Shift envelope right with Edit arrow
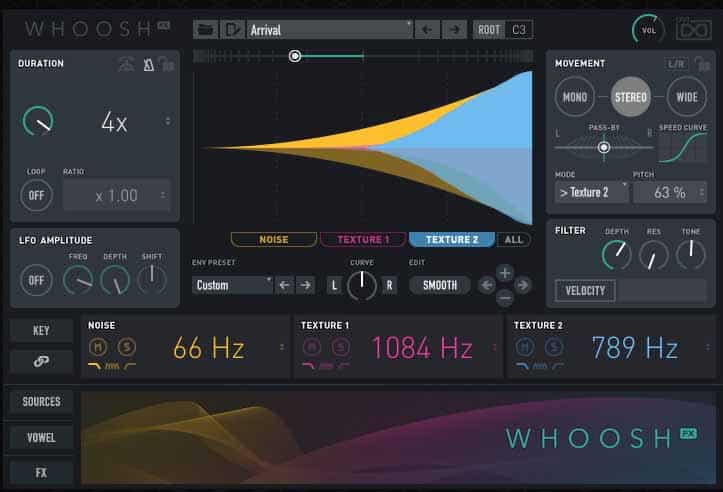 (x=522, y=285)
